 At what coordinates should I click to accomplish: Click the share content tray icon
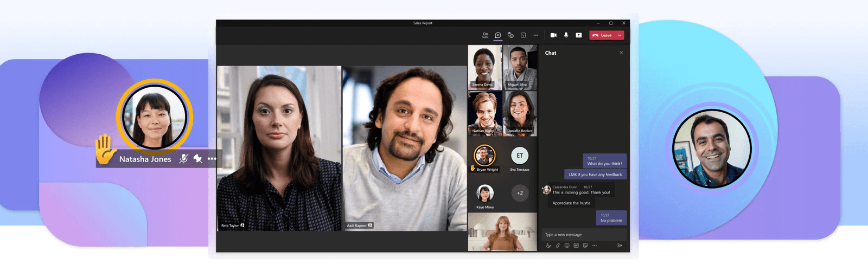pos(579,35)
